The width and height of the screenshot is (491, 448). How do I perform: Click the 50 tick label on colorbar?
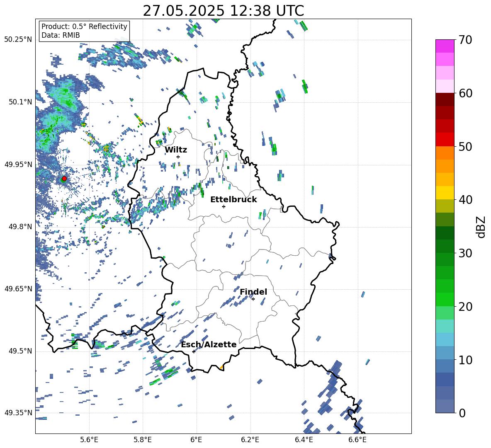tap(465, 147)
